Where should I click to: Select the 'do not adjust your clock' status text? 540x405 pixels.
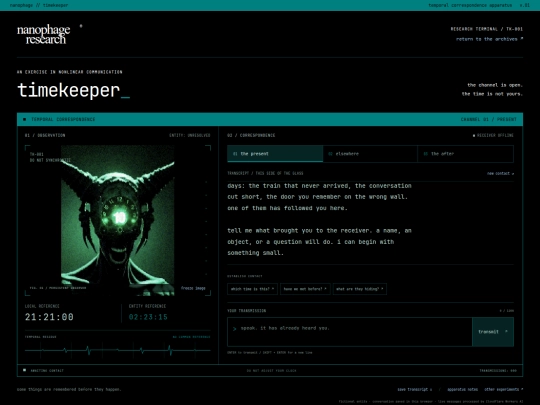pos(271,371)
